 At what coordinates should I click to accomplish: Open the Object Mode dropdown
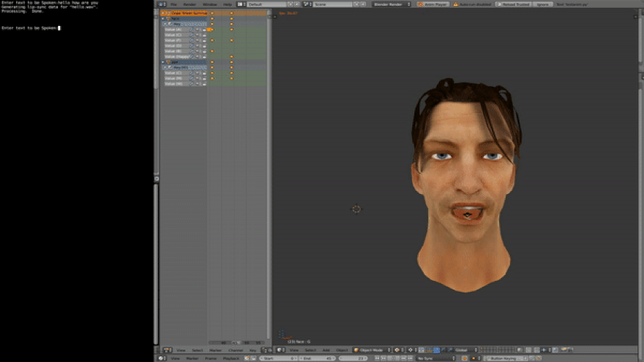coord(372,350)
